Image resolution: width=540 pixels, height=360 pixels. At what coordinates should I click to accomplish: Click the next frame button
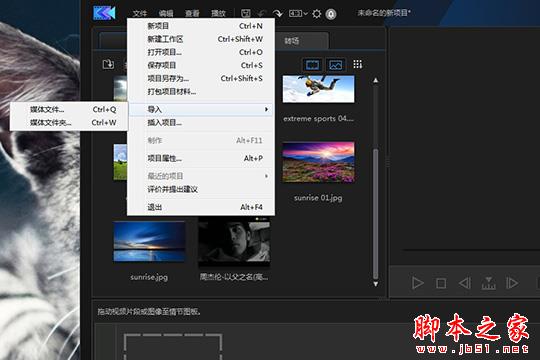point(512,283)
